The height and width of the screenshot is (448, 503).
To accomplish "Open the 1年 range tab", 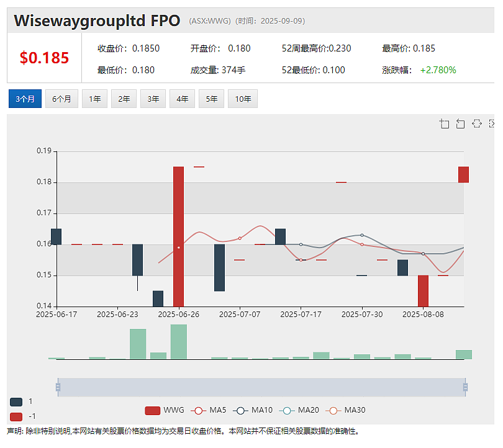I will (94, 99).
